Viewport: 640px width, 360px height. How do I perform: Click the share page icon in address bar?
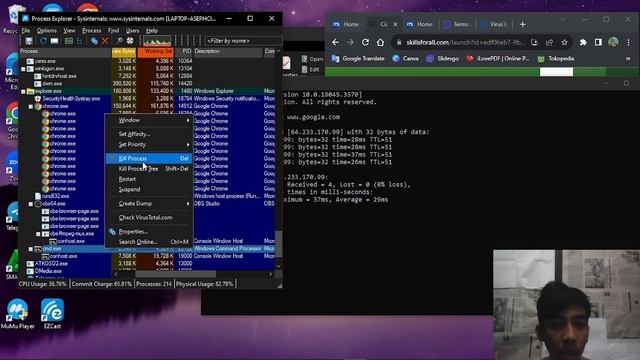tap(549, 42)
